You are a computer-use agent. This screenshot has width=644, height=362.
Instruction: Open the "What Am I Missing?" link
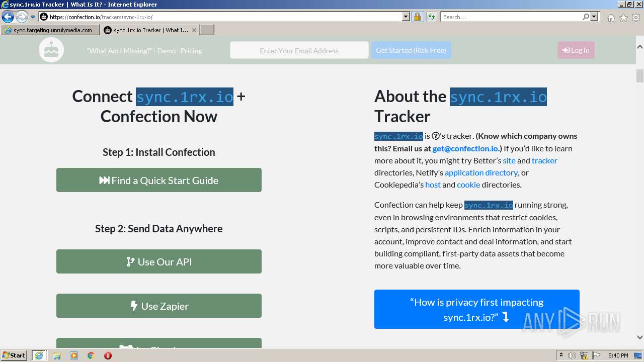(x=120, y=51)
